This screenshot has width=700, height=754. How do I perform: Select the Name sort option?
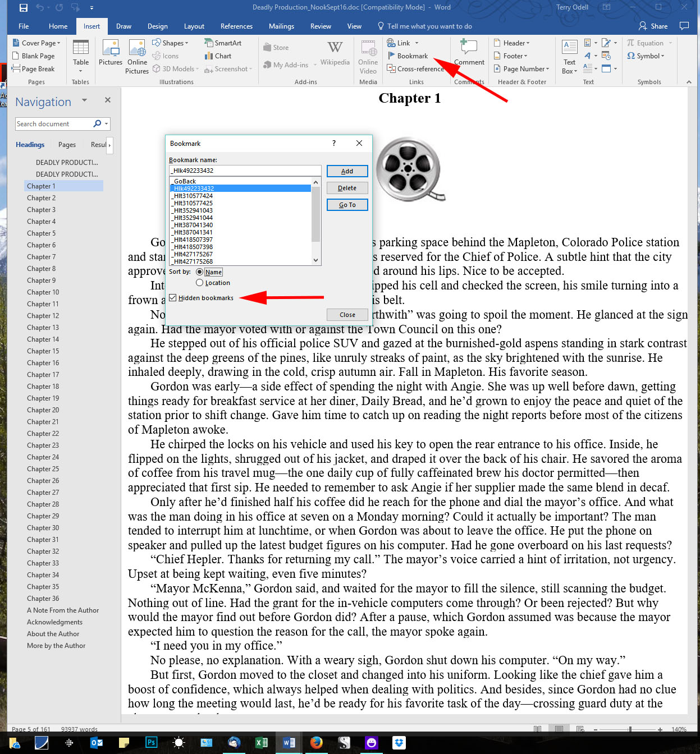point(200,272)
